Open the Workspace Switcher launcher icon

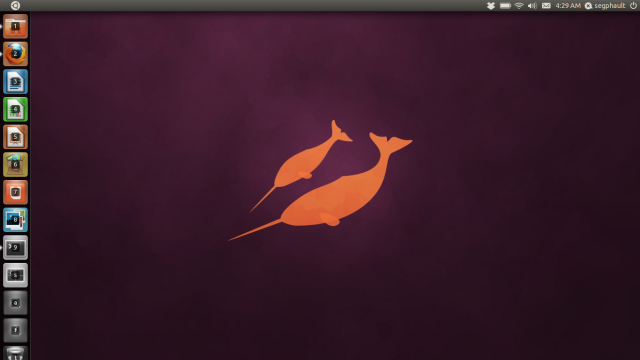(x=16, y=275)
